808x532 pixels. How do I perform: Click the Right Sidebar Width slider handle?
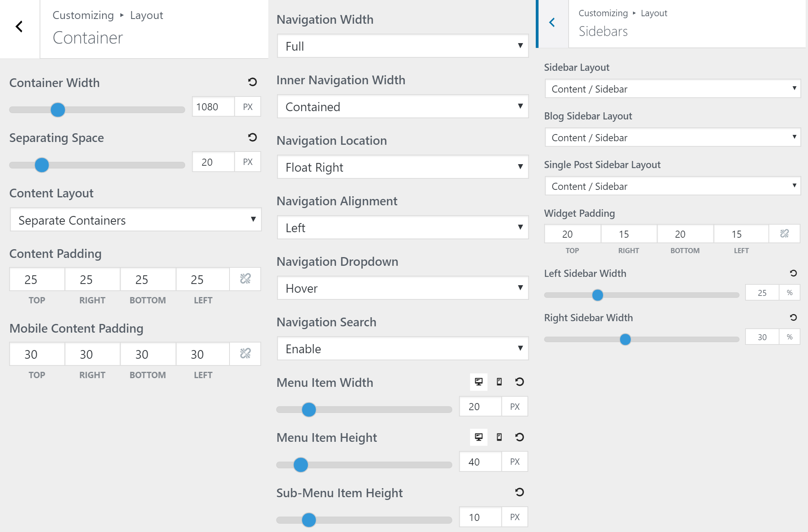625,339
